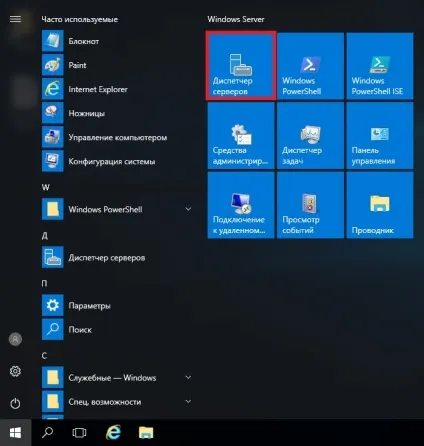Open the user account icon
The width and height of the screenshot is (424, 446).
[x=15, y=339]
